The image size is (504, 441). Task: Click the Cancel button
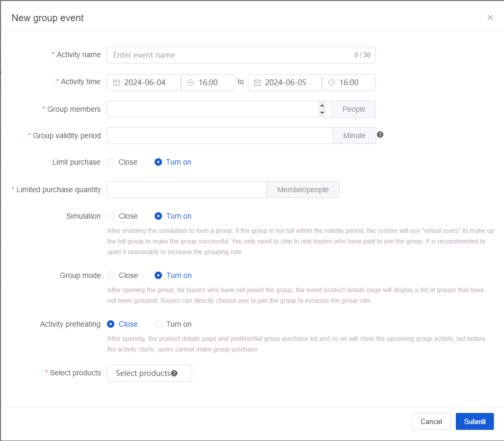tap(431, 421)
